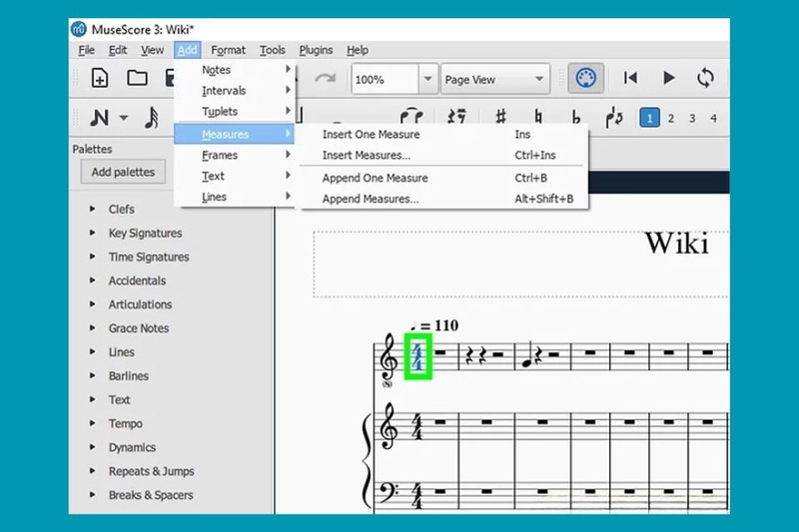Select the Measures submenu item
The width and height of the screenshot is (799, 532).
tap(235, 134)
